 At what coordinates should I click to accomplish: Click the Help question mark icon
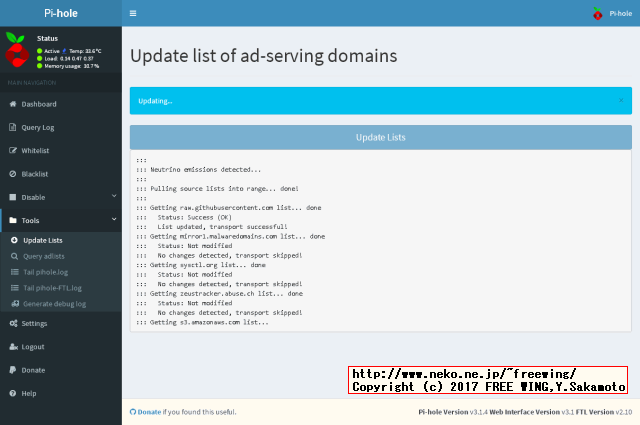[x=13, y=393]
